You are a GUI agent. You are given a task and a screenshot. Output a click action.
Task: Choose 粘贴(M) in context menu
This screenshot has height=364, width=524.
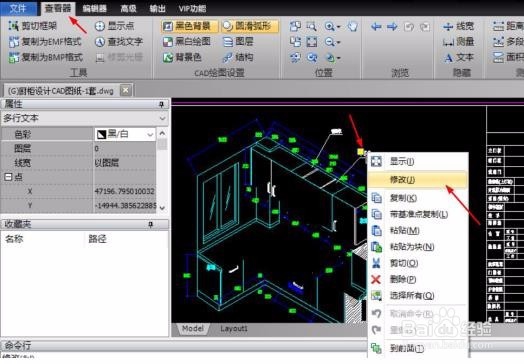point(418,231)
